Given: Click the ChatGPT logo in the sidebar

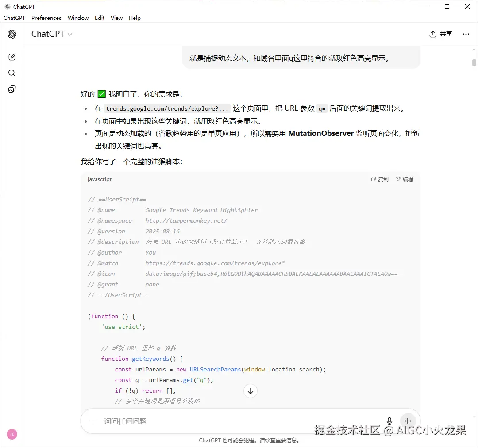Looking at the screenshot, I should (x=12, y=34).
